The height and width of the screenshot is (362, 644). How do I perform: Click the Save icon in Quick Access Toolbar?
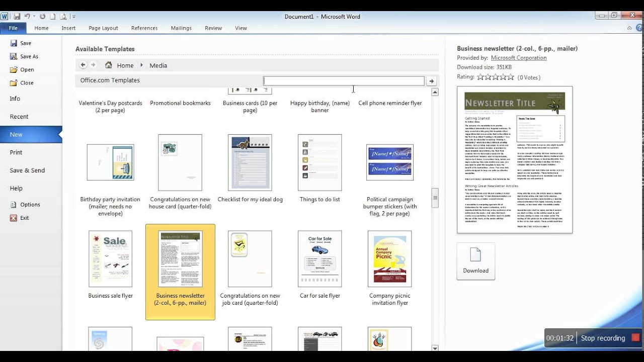(x=17, y=16)
